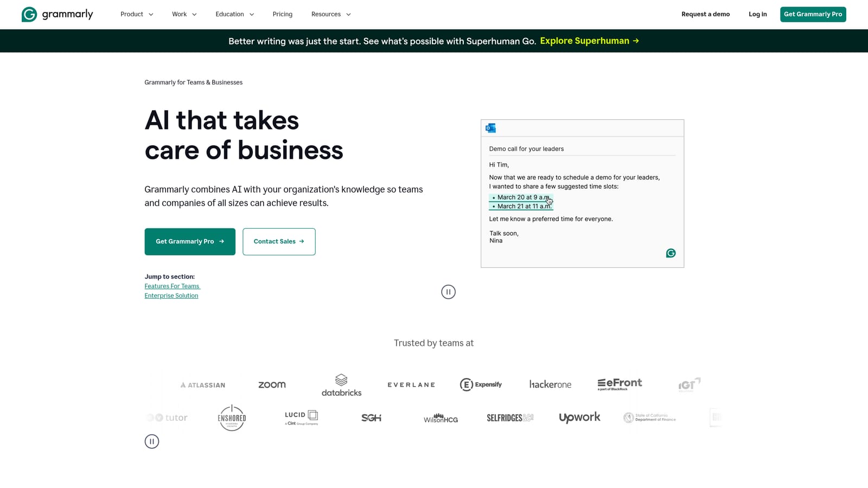Click the Selfridges logo
This screenshot has height=488, width=868.
pos(510,418)
